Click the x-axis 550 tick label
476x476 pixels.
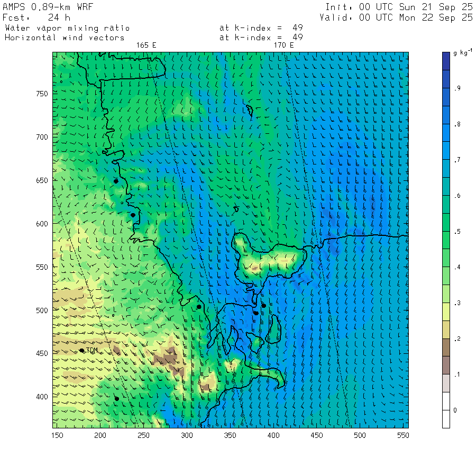coord(403,435)
